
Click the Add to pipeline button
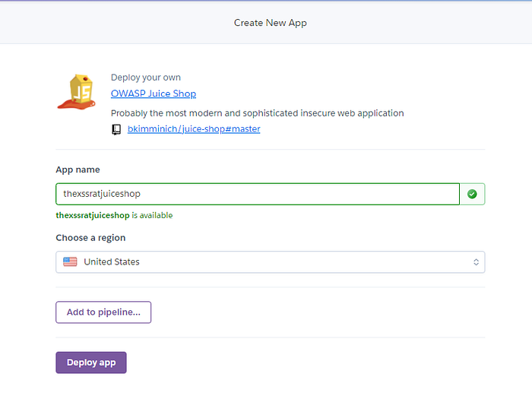(103, 312)
